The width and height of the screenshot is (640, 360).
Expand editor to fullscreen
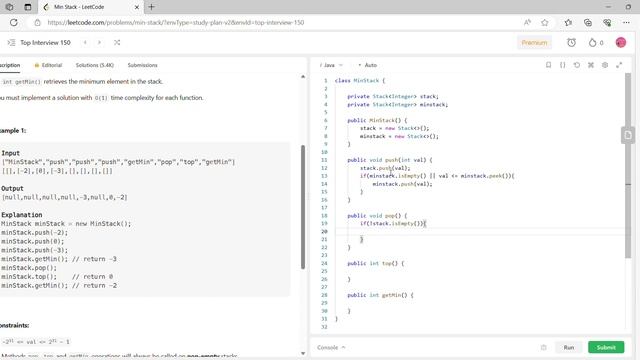click(x=619, y=65)
